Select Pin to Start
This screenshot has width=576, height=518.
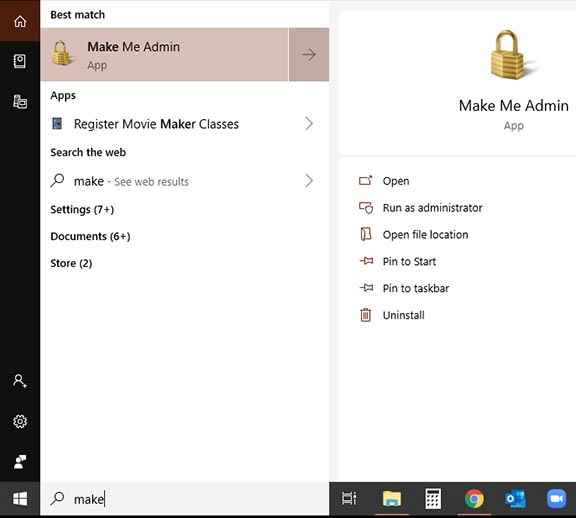(x=397, y=262)
